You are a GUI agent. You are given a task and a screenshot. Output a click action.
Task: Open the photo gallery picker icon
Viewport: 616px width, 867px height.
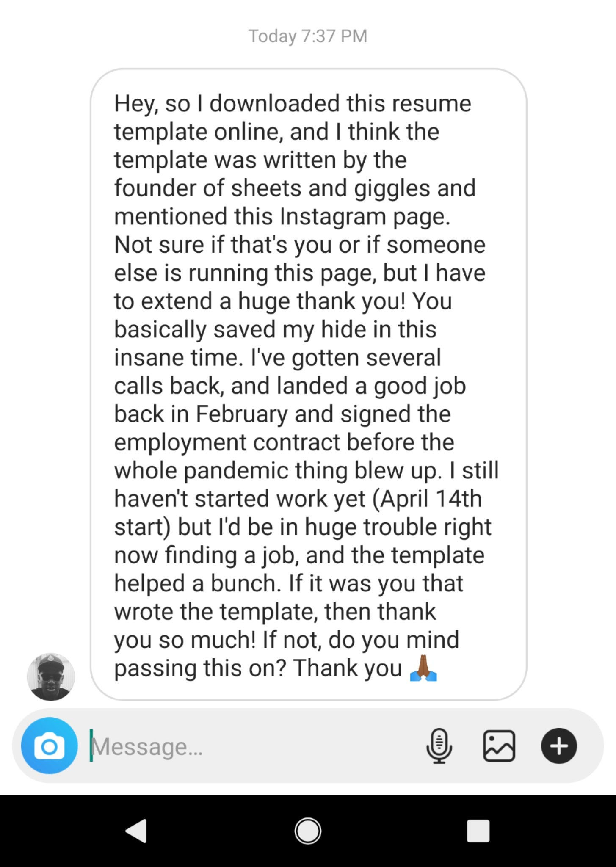point(499,746)
